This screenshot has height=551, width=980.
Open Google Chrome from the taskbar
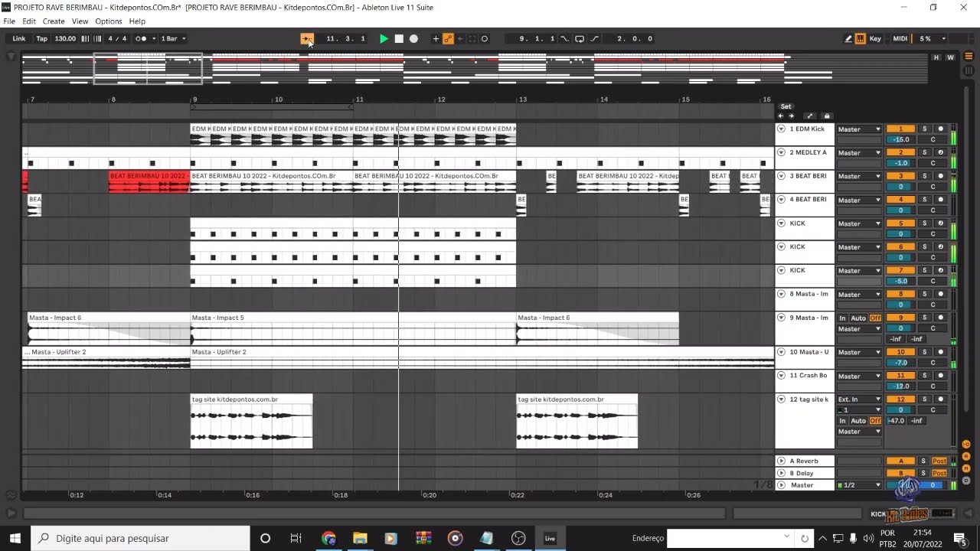click(x=328, y=538)
